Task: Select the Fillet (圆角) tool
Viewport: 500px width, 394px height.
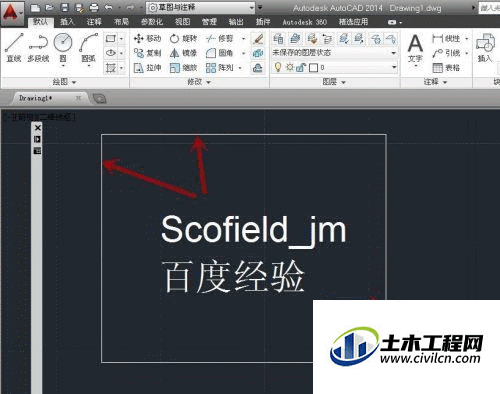Action: 219,53
